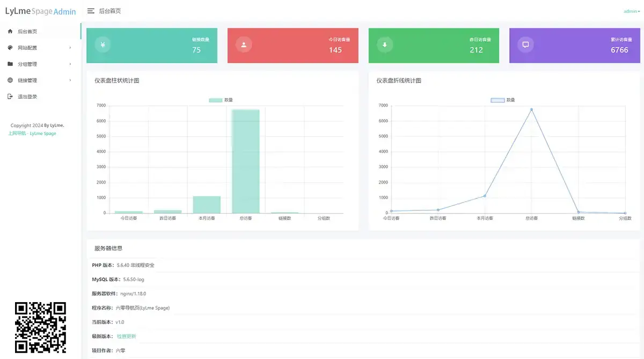Click the logout icon for 退出登录
This screenshot has width=644, height=359.
point(10,97)
